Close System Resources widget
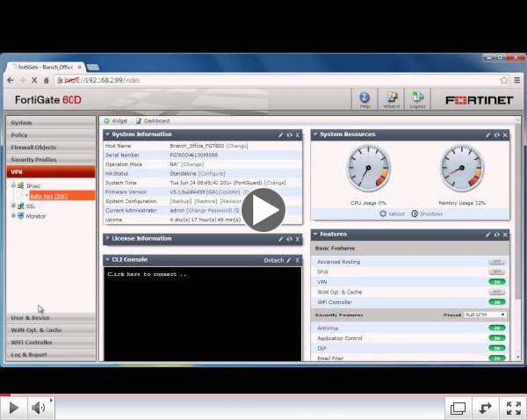 (505, 134)
